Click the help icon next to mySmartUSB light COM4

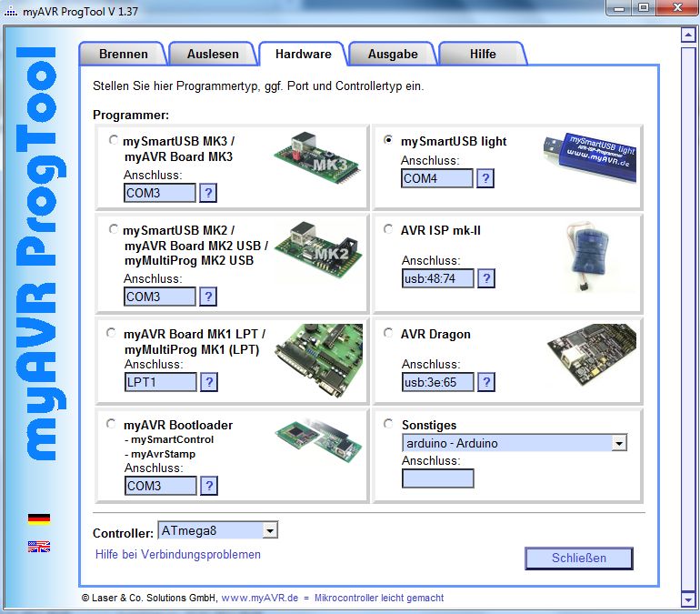click(485, 178)
